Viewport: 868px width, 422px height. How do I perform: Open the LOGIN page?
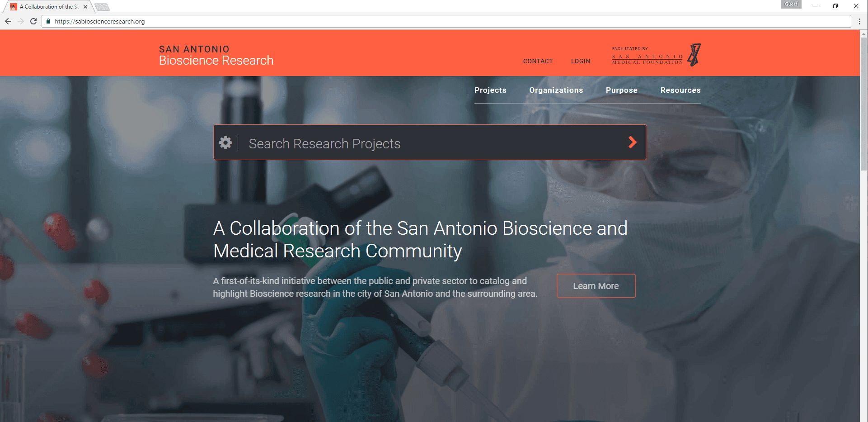[x=581, y=61]
